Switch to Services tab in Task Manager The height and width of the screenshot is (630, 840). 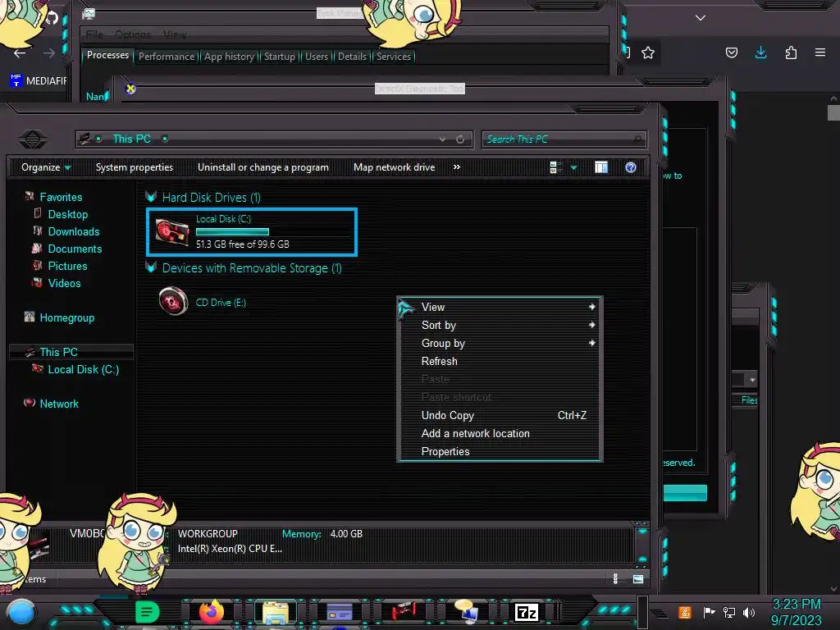coord(393,57)
